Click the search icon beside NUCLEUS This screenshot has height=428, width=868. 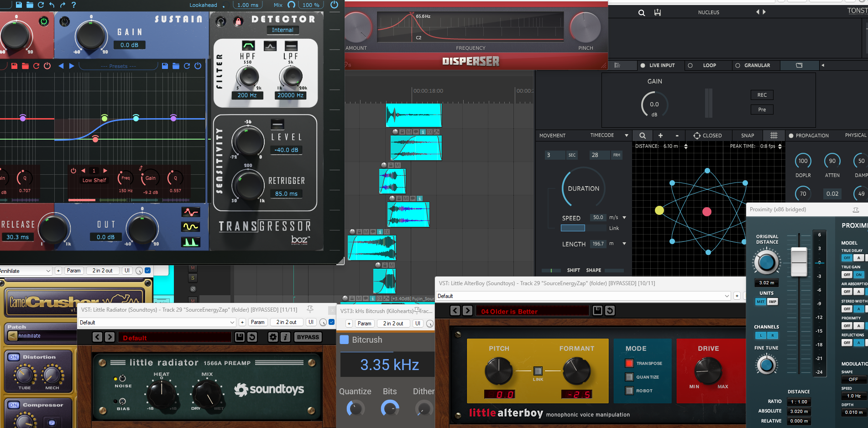click(642, 13)
